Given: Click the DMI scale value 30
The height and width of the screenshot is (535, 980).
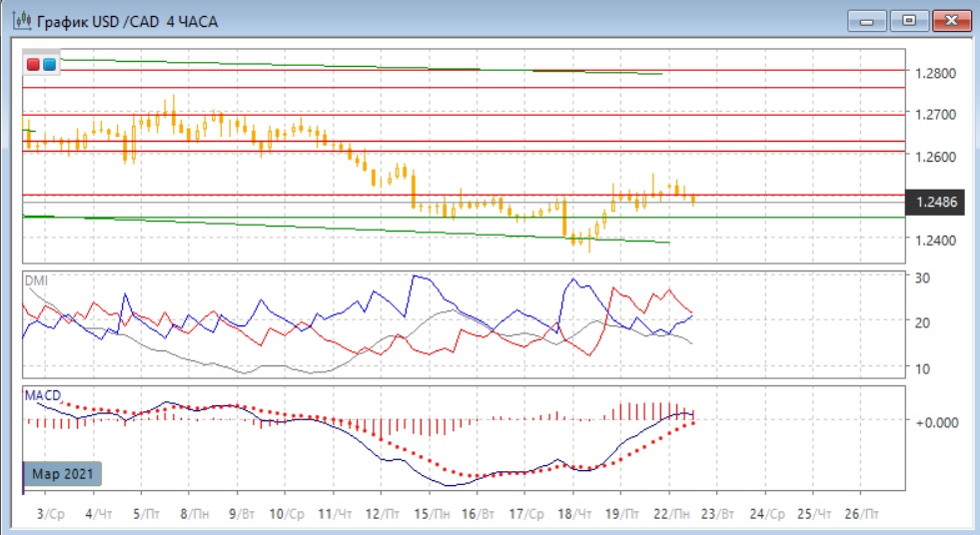Looking at the screenshot, I should pyautogui.click(x=924, y=277).
